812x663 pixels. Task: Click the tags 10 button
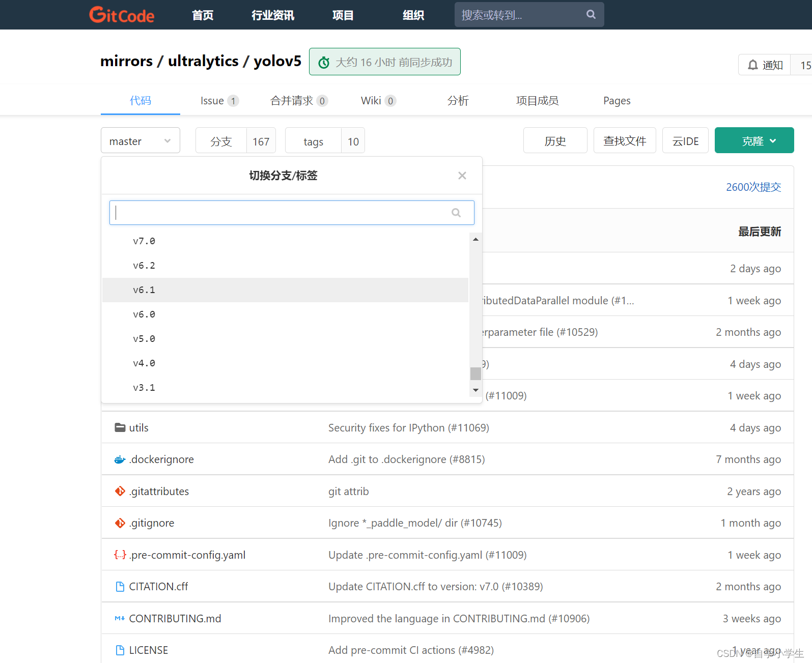[x=325, y=140]
